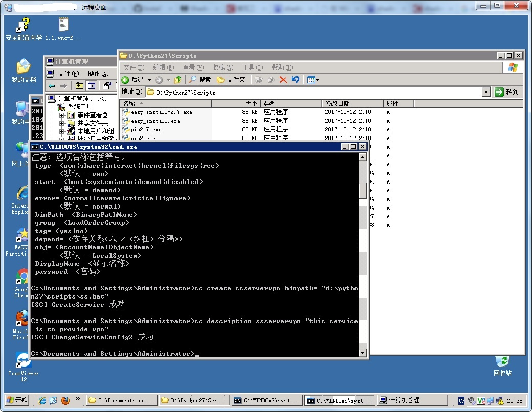Open the 工具(T) menu in Explorer

pos(252,67)
